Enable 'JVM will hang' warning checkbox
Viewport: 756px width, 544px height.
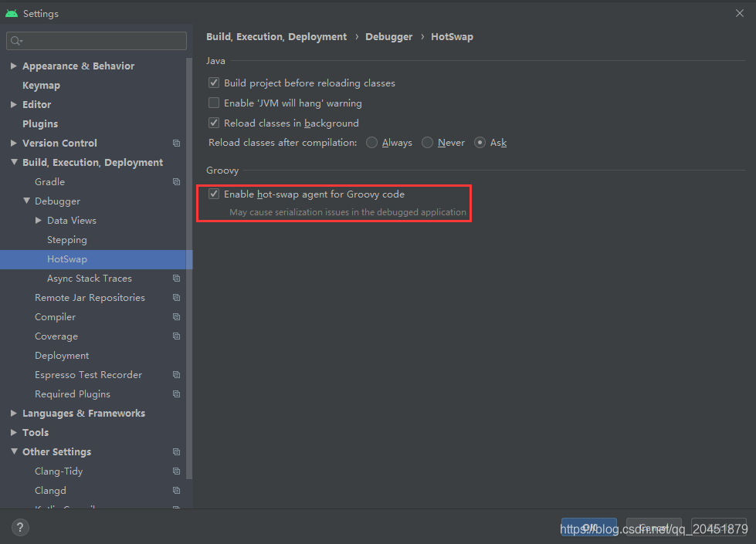214,103
